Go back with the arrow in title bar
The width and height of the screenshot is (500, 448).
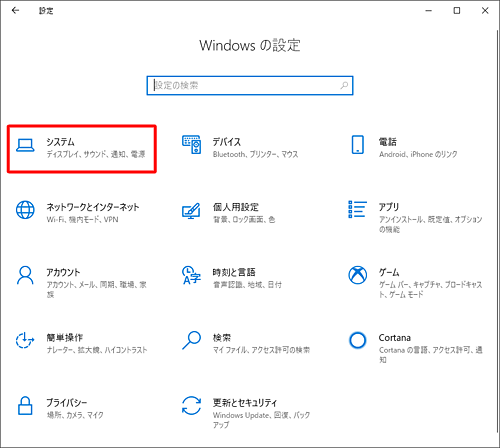click(x=15, y=11)
